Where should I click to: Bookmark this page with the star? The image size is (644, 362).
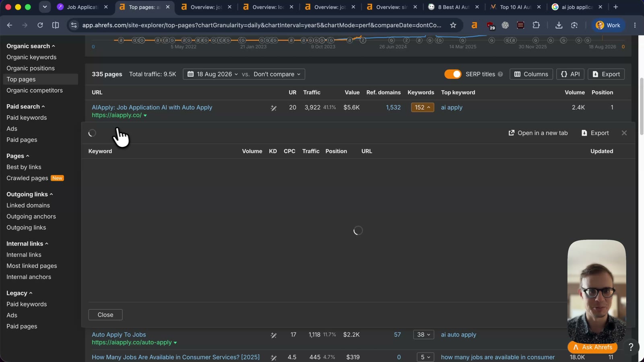point(453,25)
